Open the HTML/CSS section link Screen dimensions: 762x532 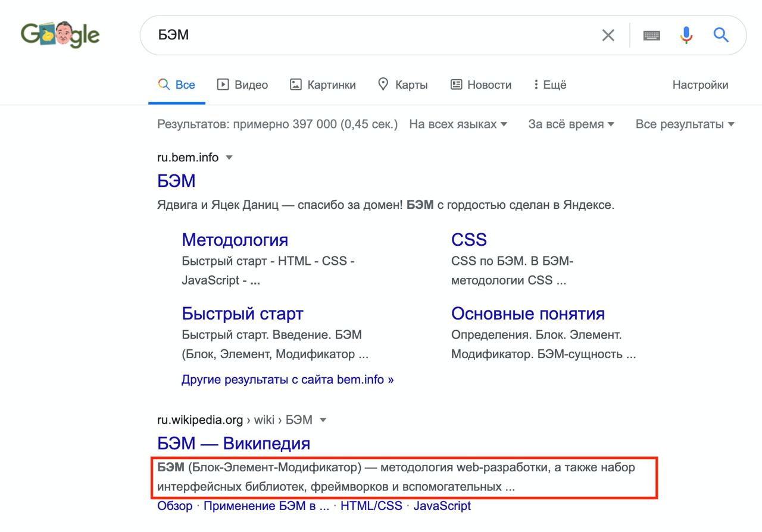coord(371,506)
